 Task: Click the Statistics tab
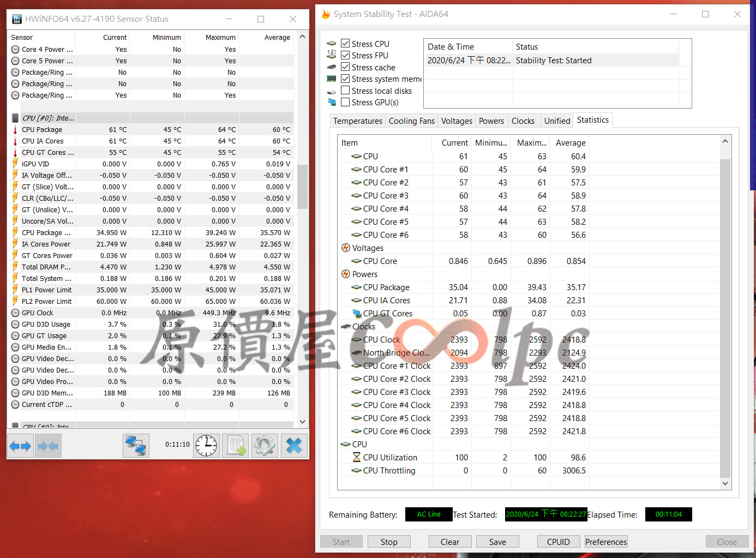click(x=593, y=120)
